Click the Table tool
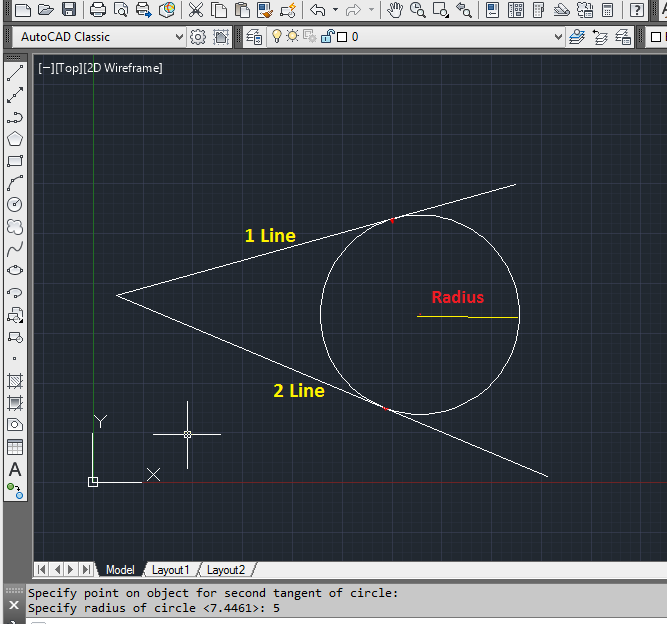The height and width of the screenshot is (624, 667). tap(15, 447)
